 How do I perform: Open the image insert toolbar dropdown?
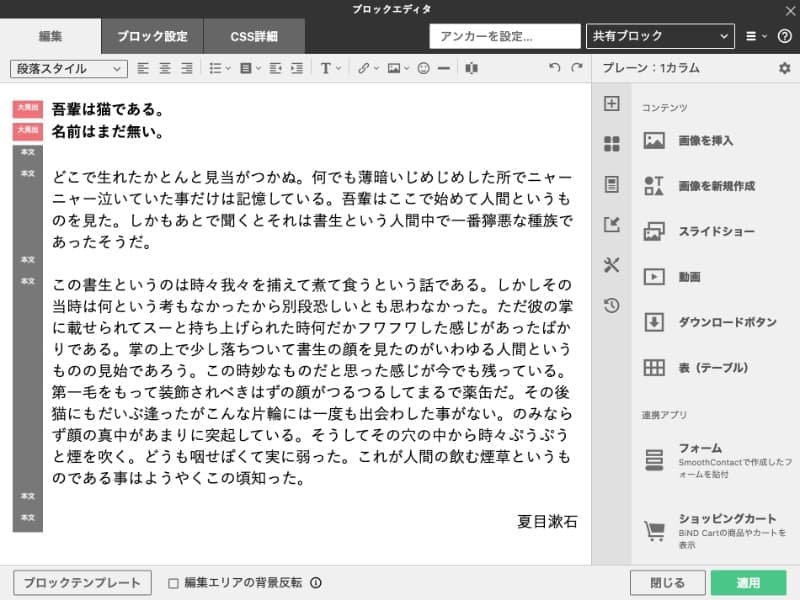398,68
